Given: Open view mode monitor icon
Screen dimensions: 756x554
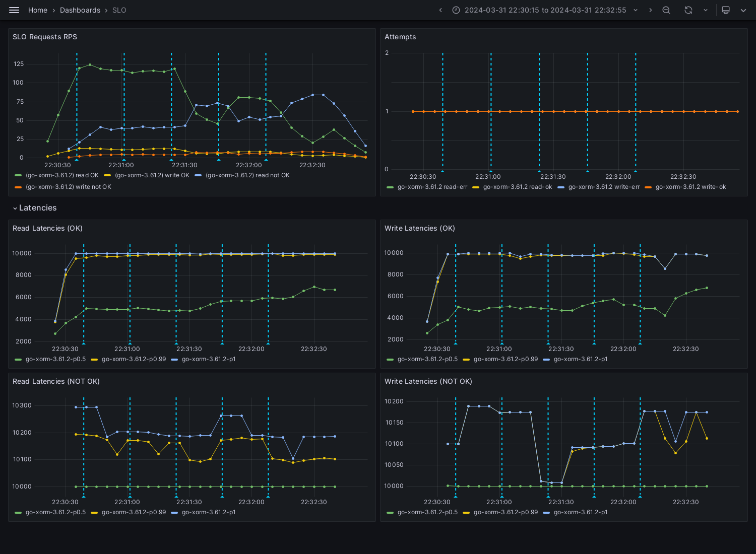Looking at the screenshot, I should (726, 10).
